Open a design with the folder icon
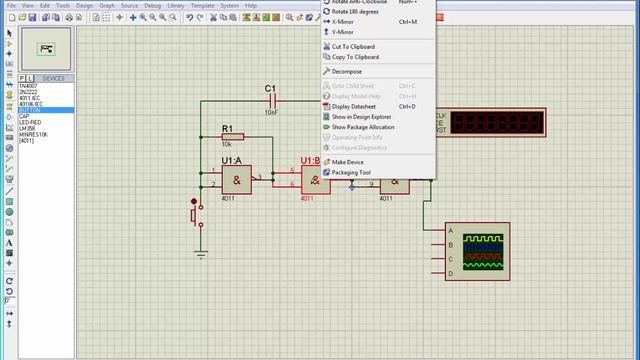Screen dimensions: 640x360 [x=22, y=18]
